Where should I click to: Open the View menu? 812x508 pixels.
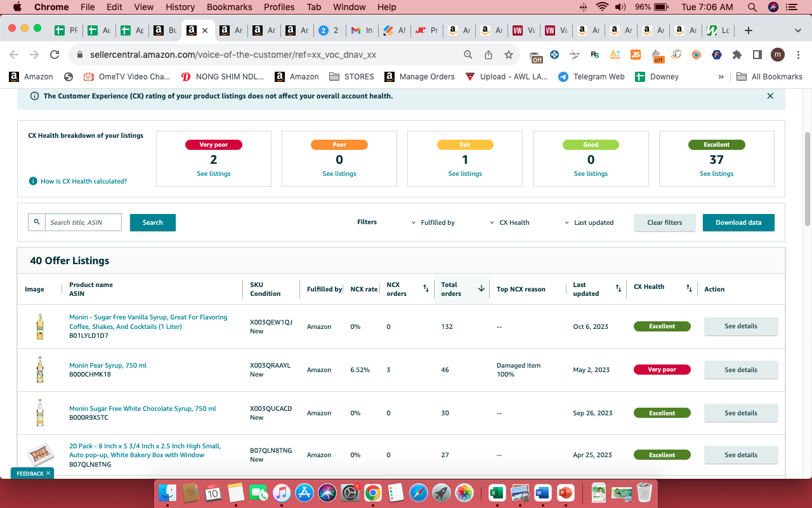(144, 7)
